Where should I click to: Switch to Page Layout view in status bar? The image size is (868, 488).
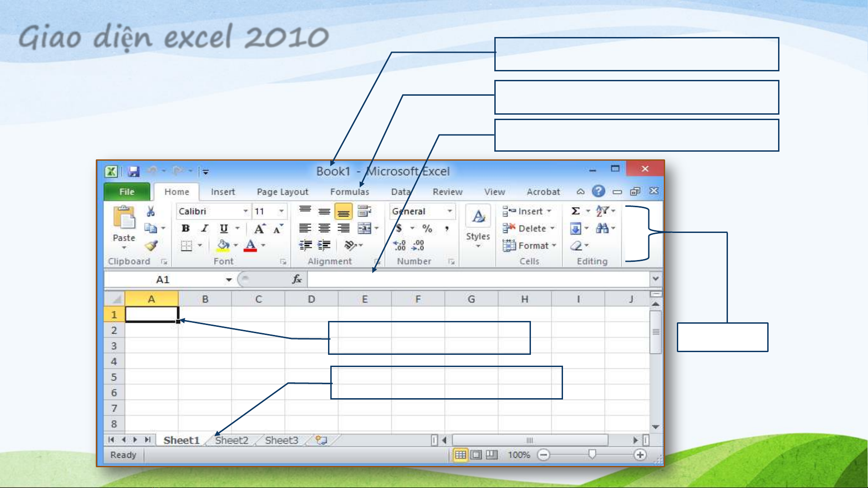tap(476, 455)
